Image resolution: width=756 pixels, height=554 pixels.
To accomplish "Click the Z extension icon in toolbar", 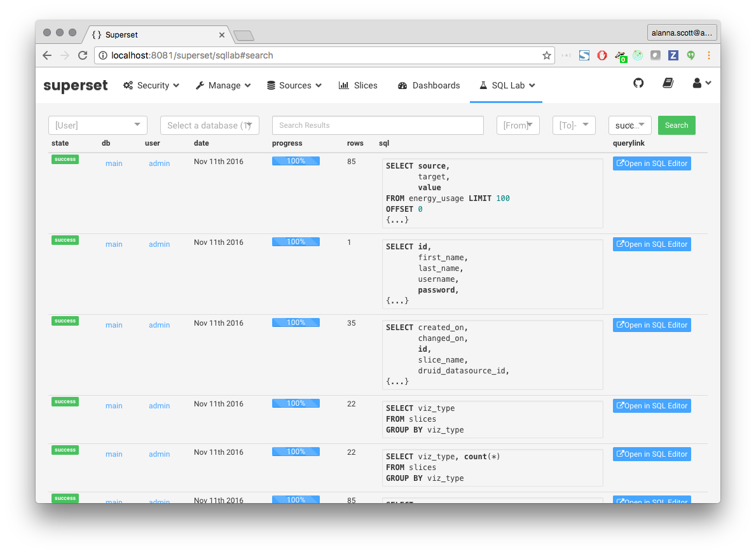I will click(673, 55).
